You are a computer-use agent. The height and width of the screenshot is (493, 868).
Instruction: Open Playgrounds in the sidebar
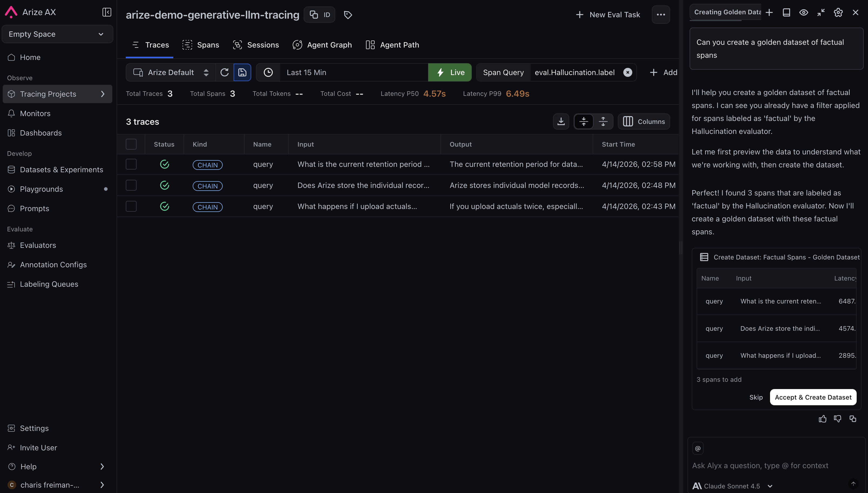[x=57, y=189]
